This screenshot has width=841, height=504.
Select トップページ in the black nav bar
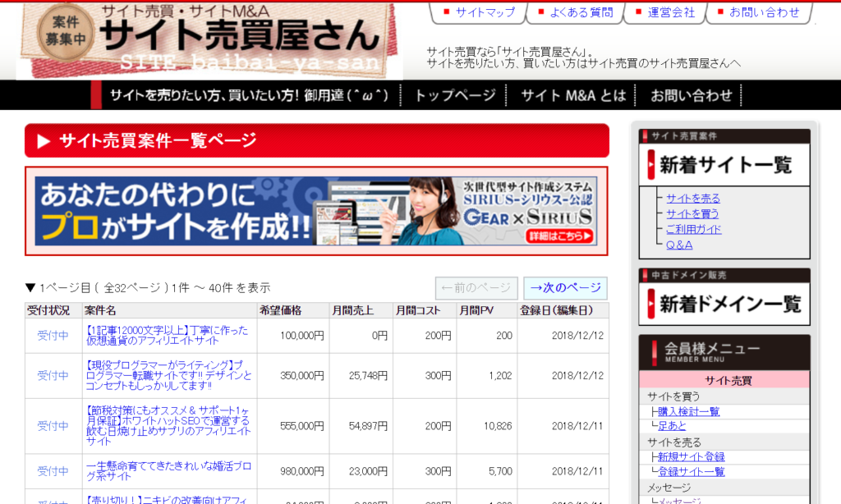point(455,95)
